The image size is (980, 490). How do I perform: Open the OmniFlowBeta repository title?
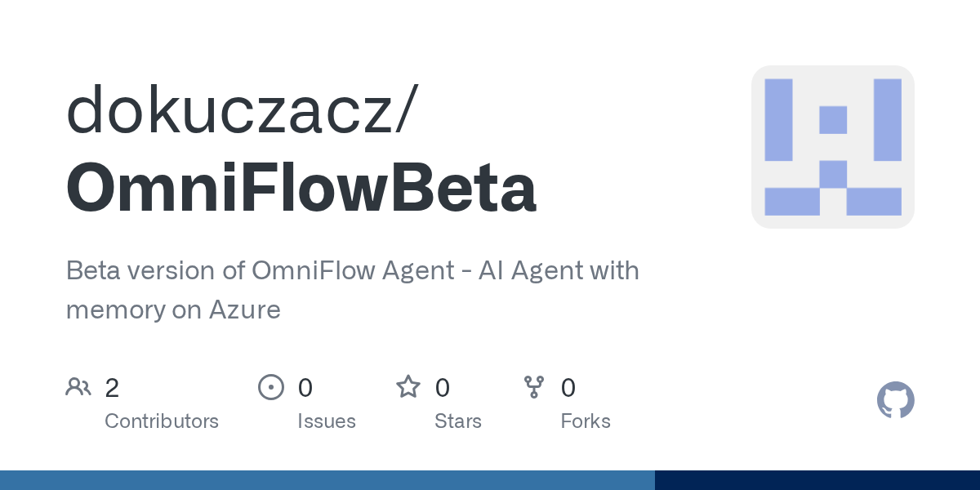(x=301, y=188)
